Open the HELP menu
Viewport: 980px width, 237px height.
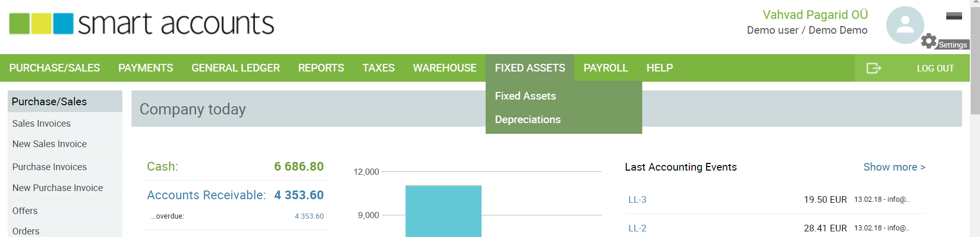pos(660,68)
